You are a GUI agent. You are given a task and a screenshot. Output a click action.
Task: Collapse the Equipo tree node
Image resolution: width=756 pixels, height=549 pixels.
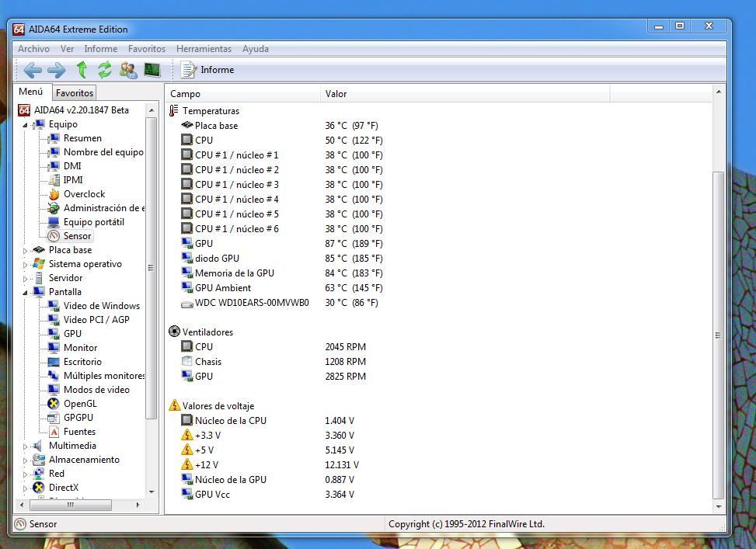[x=25, y=125]
